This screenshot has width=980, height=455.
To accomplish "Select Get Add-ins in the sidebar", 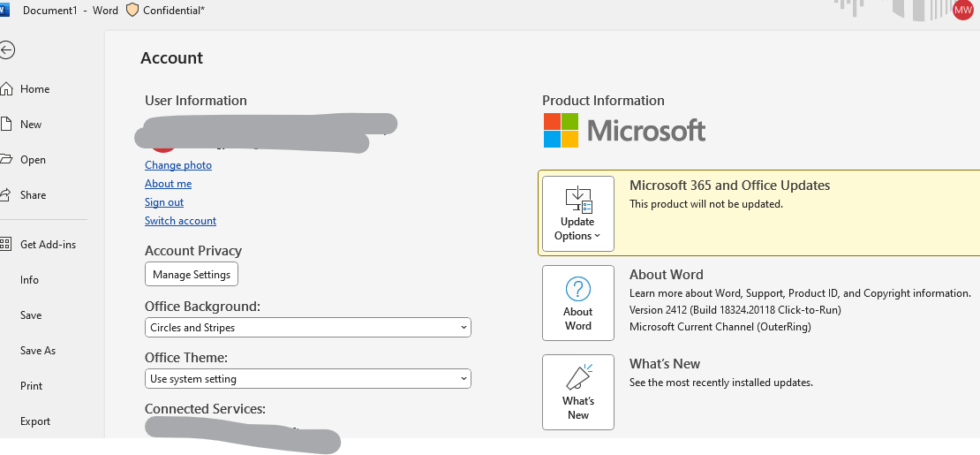I will click(48, 244).
